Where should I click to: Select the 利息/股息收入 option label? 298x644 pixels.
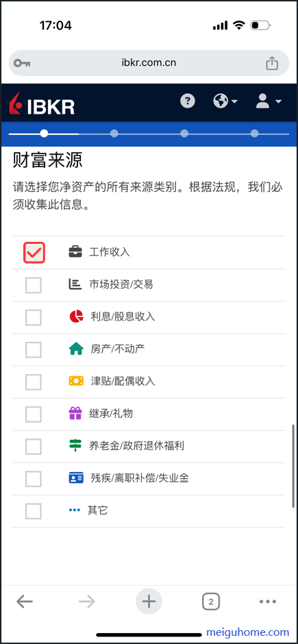(123, 317)
